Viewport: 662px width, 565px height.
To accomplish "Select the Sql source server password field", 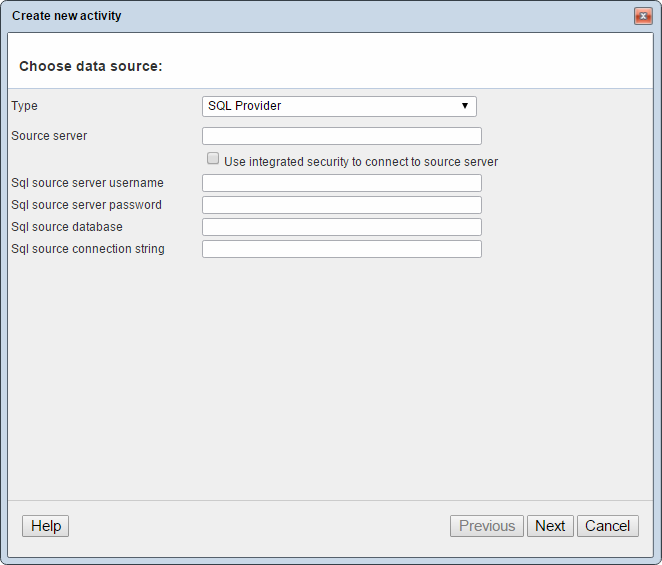I will (341, 205).
